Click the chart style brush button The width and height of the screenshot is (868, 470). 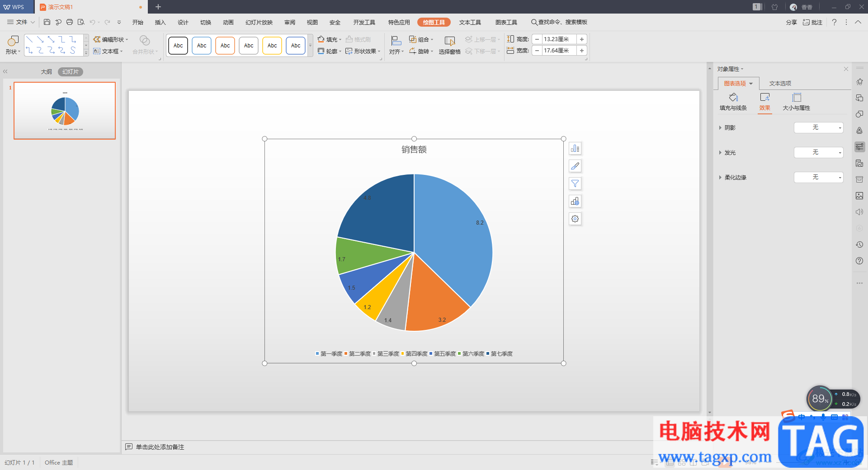575,166
